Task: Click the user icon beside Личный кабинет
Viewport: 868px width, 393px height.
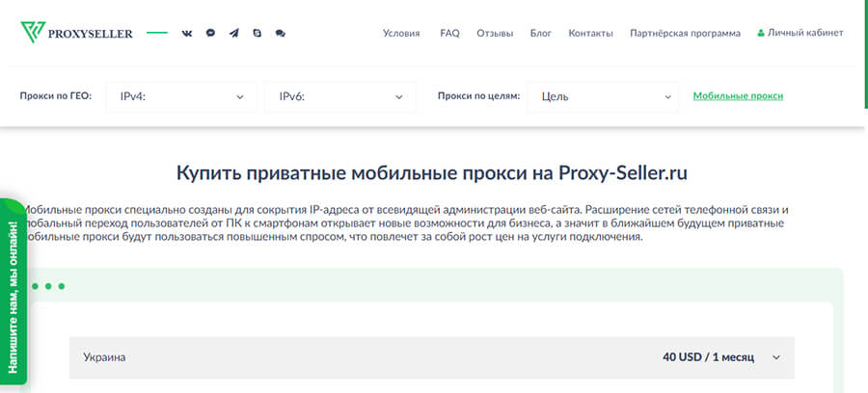Action: (x=761, y=33)
